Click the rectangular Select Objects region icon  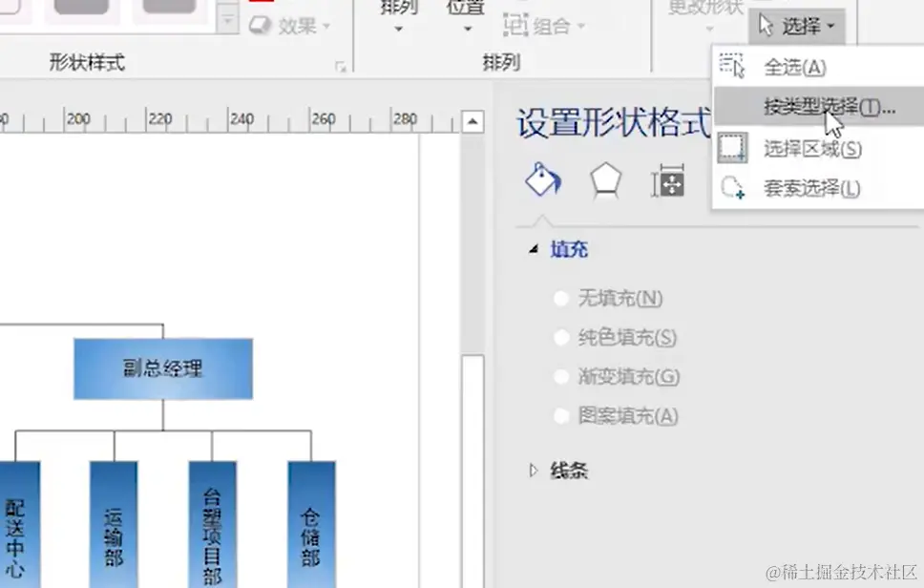pos(735,148)
